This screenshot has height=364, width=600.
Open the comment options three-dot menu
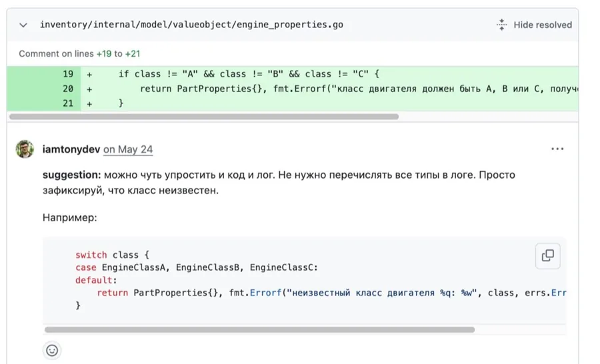coord(557,149)
